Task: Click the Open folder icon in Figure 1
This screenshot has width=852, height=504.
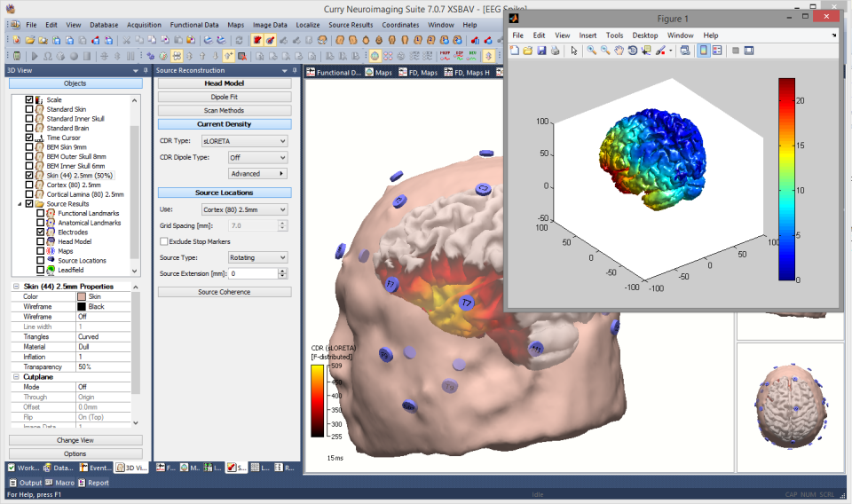Action: click(x=528, y=51)
